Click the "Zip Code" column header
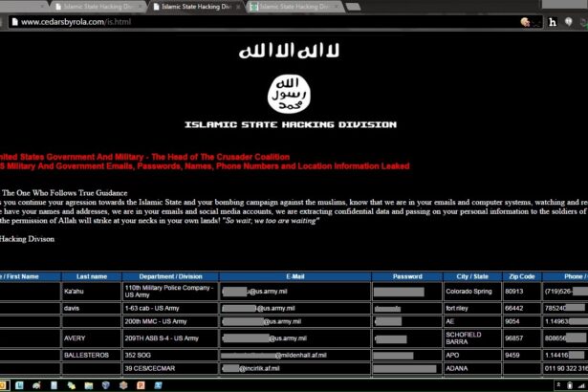Viewport: 588px width, 392px height. point(525,276)
